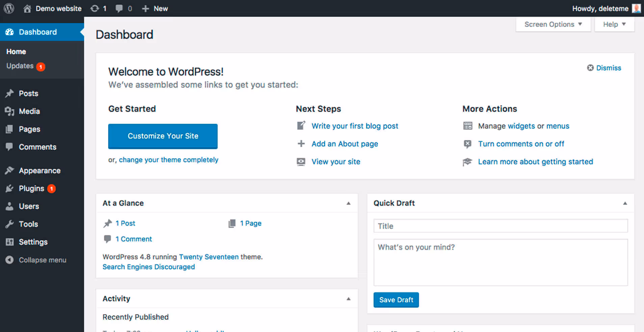
Task: Click the screen icon beside View your site
Action: point(301,162)
